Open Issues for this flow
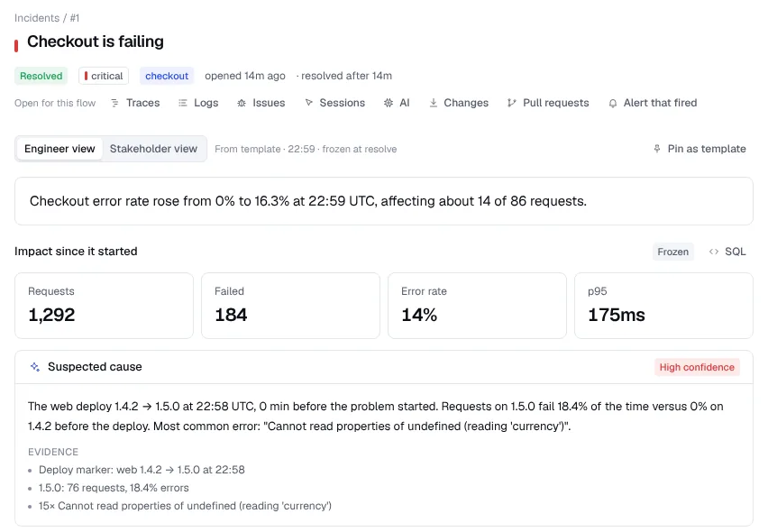Viewport: 768px width, 532px height. [x=261, y=103]
